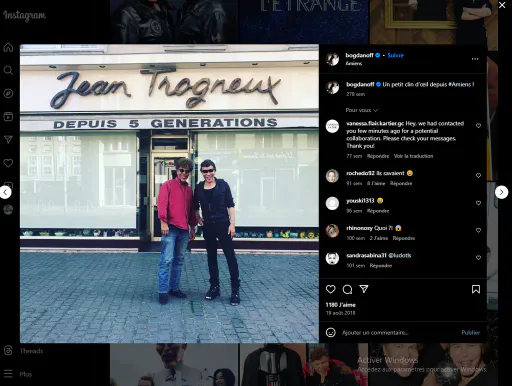This screenshot has height=386, width=512.
Task: Like rochedo92's comment
Action: (478, 175)
